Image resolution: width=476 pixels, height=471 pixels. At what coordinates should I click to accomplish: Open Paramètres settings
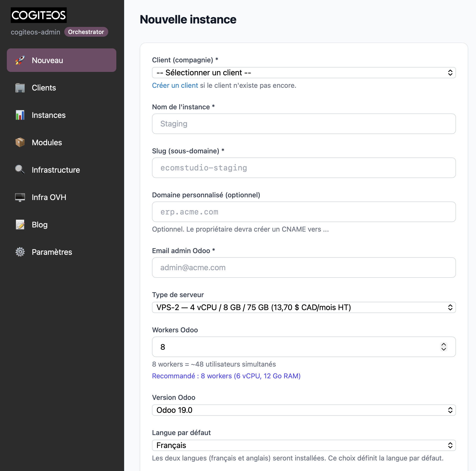62,252
